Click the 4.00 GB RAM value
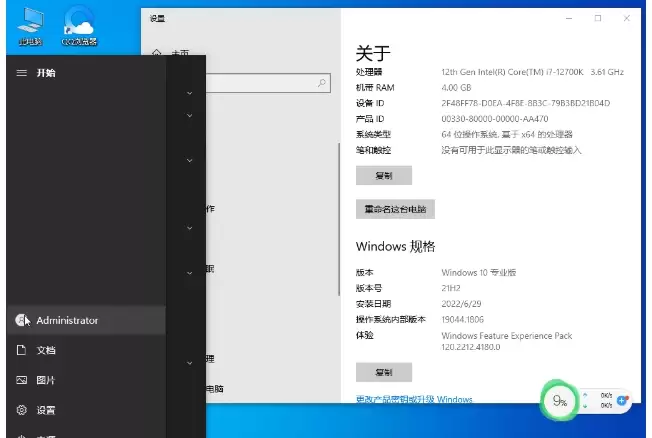Image resolution: width=652 pixels, height=438 pixels. [456, 88]
